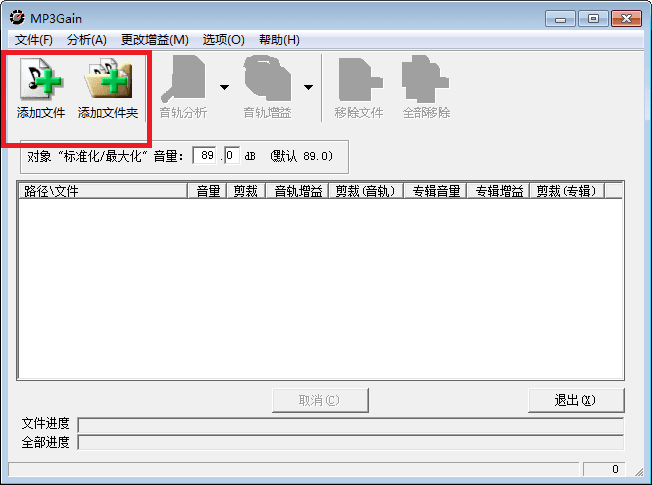The width and height of the screenshot is (652, 485).
Task: Sort by the 剪裁(音轨) column header
Action: pos(366,191)
